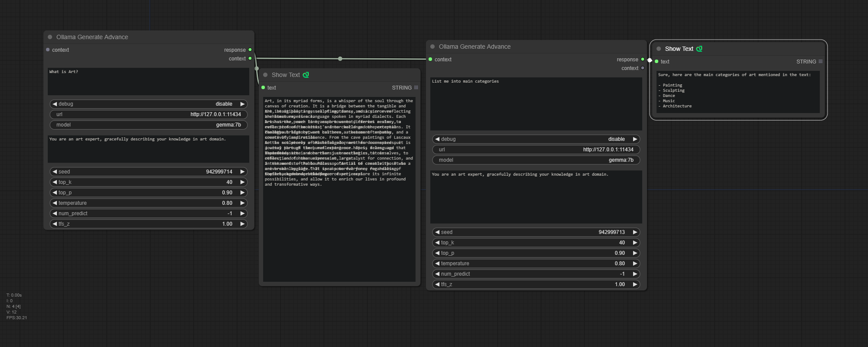This screenshot has width=868, height=347.
Task: Click the model gemma:7b field on left node
Action: tap(149, 125)
